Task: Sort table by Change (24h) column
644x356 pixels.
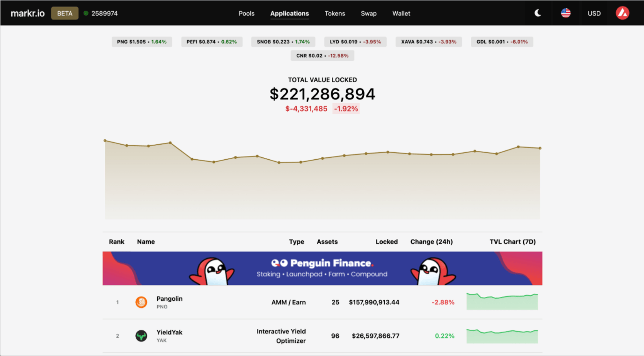Action: click(x=432, y=242)
